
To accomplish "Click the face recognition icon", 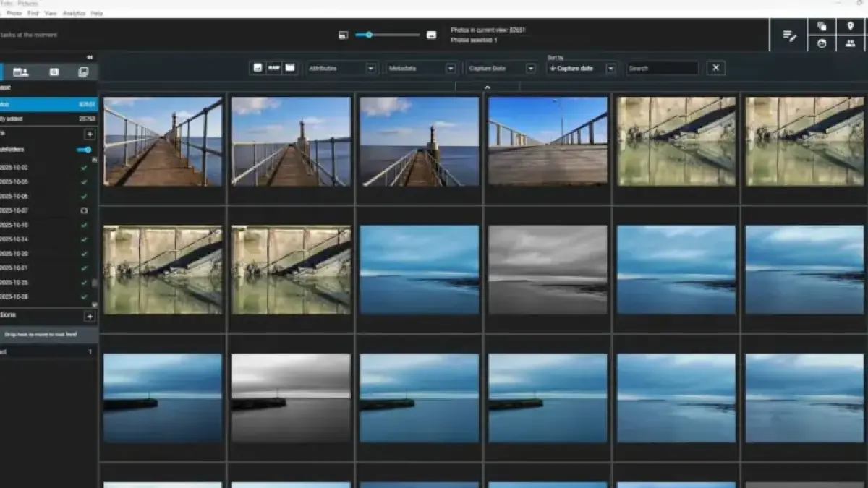I will 822,44.
